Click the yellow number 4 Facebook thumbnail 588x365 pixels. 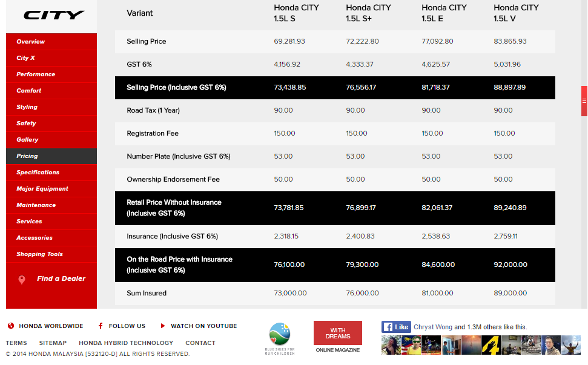pos(492,345)
